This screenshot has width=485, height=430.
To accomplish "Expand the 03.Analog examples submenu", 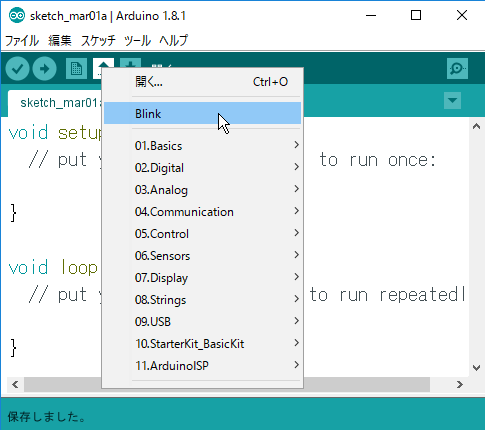I will (202, 190).
